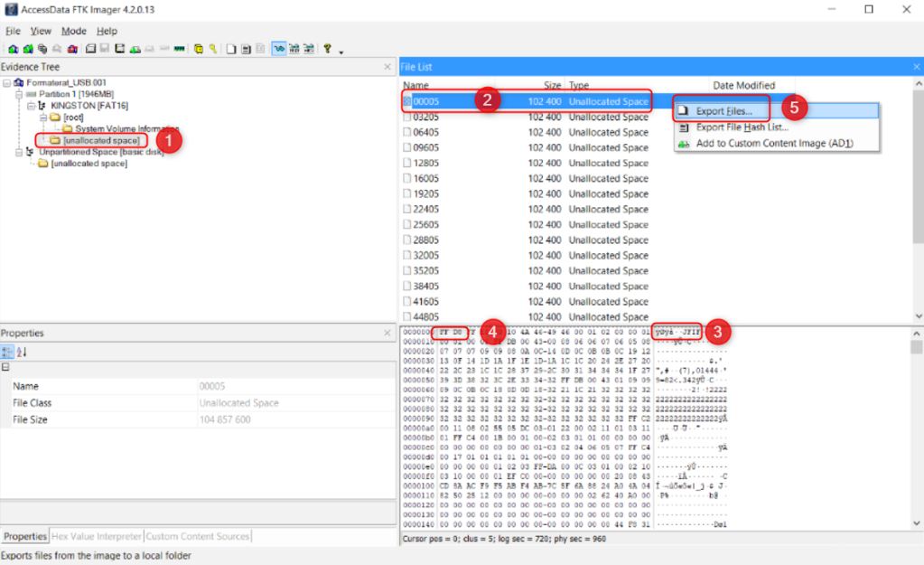Select file 19205 in the File List
924x565 pixels.
426,193
